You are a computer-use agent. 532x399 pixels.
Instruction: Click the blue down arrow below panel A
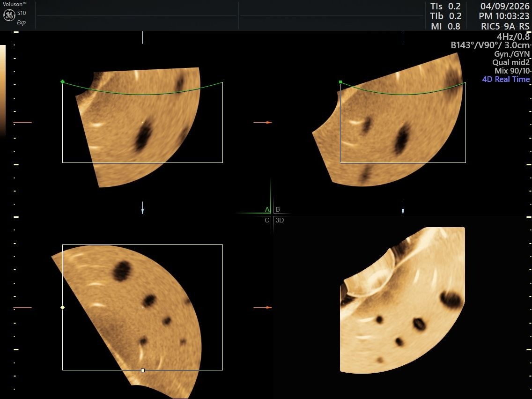point(142,207)
